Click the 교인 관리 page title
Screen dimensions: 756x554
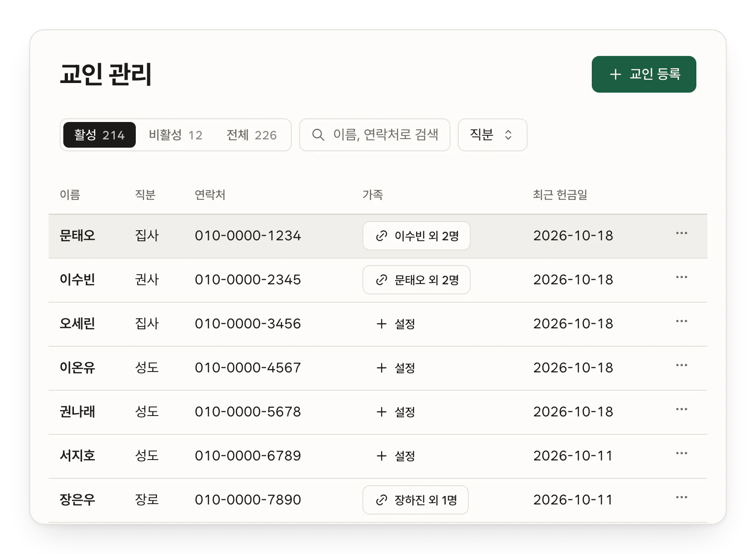click(106, 74)
